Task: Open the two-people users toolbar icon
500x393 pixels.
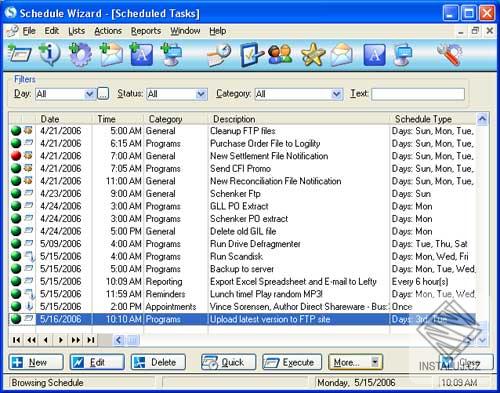Action: [x=280, y=55]
